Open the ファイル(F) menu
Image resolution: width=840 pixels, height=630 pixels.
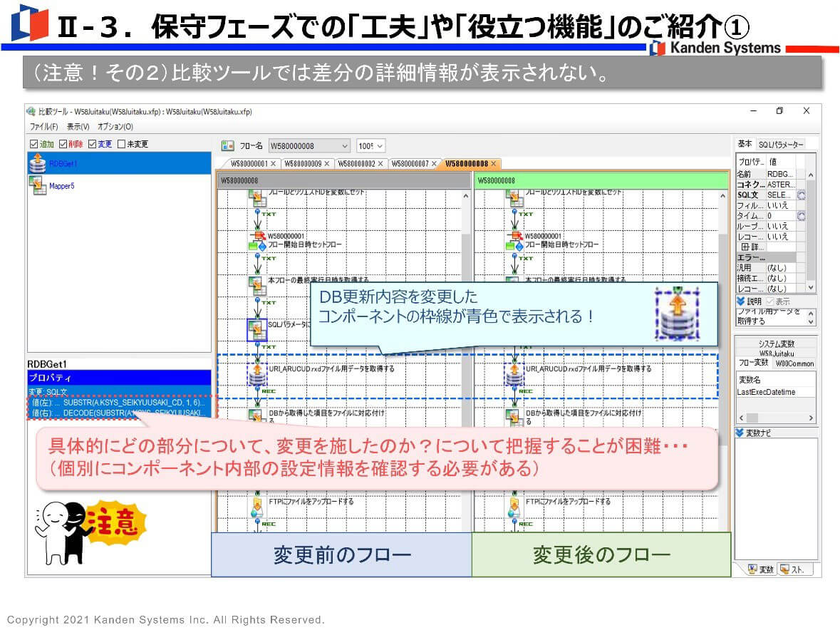click(x=43, y=126)
